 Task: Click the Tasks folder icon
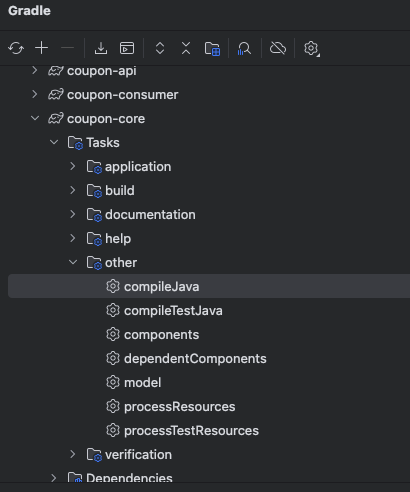point(75,143)
